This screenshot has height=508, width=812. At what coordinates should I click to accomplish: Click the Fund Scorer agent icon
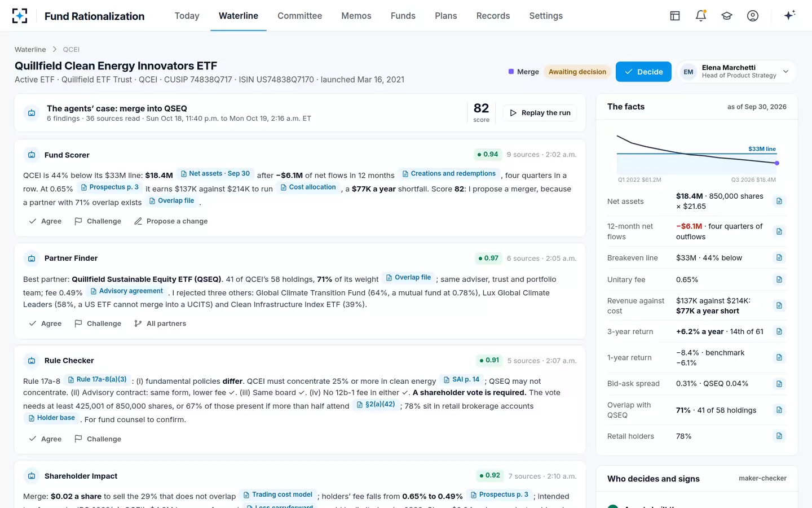click(x=32, y=155)
